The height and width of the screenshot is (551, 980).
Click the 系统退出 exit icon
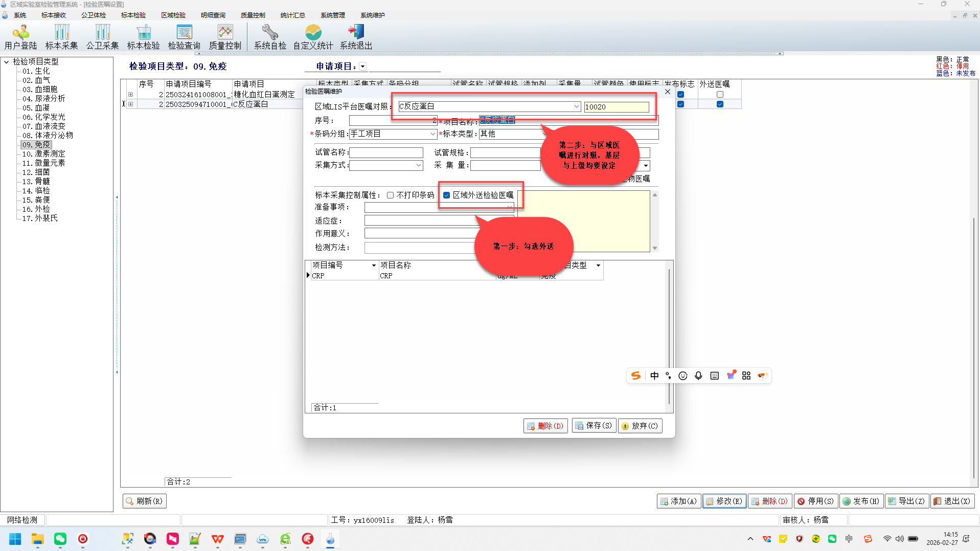[x=356, y=37]
